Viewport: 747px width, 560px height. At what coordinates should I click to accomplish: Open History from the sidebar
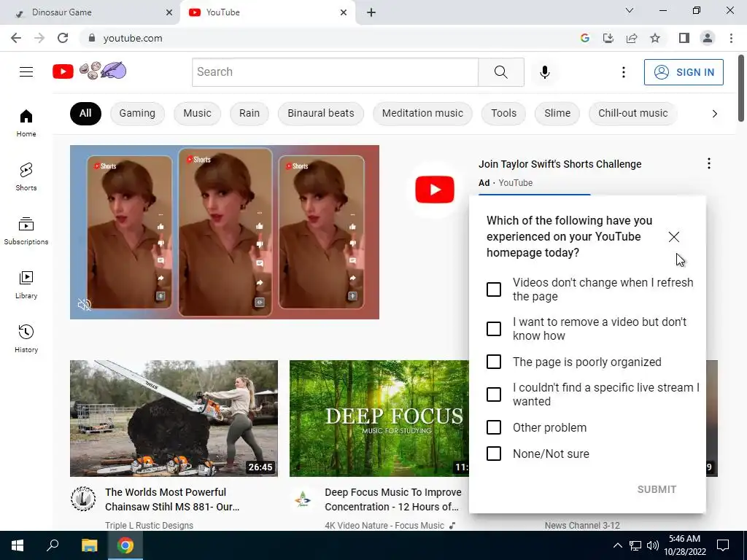point(26,338)
